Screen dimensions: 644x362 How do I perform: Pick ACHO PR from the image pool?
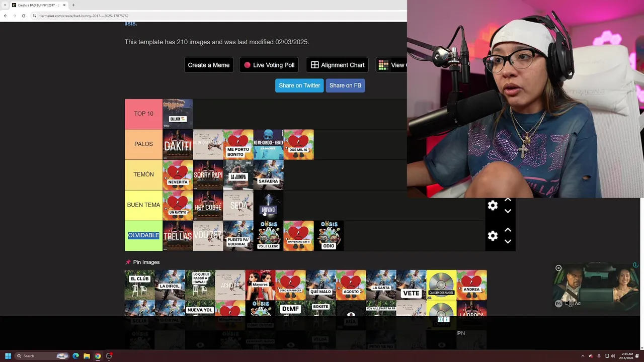(230, 285)
